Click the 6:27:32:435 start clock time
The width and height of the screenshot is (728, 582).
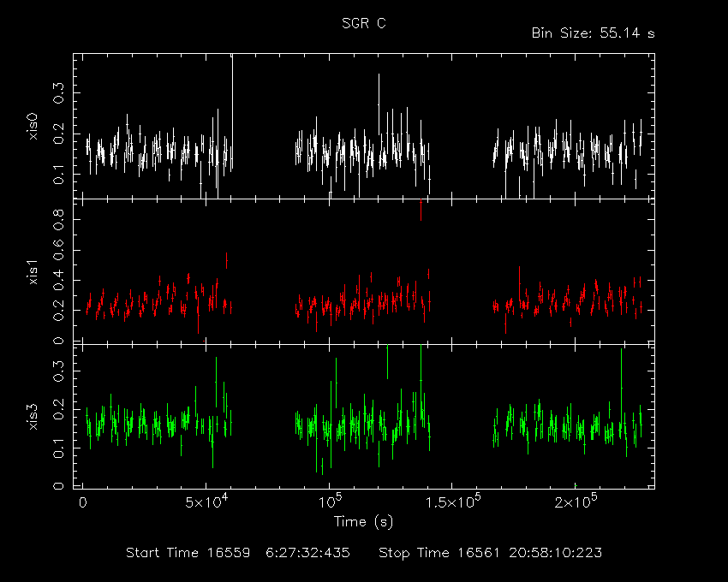307,553
